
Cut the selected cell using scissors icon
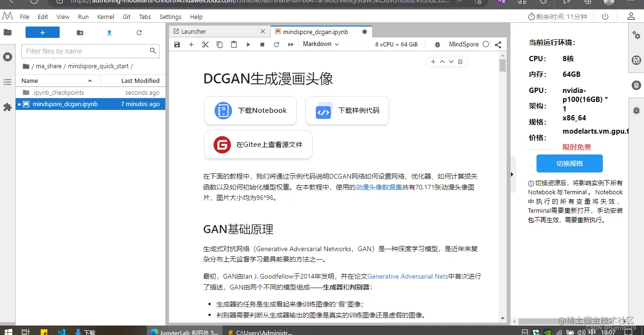click(206, 44)
